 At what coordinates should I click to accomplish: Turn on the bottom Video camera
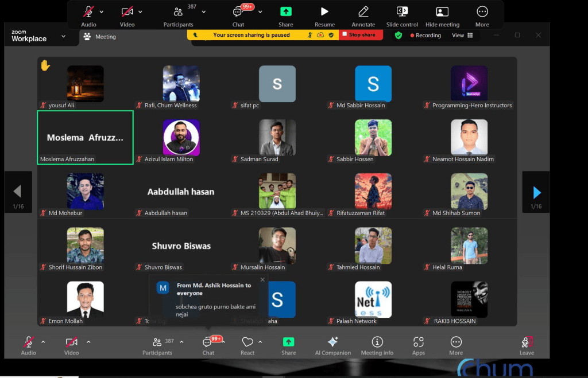click(71, 342)
